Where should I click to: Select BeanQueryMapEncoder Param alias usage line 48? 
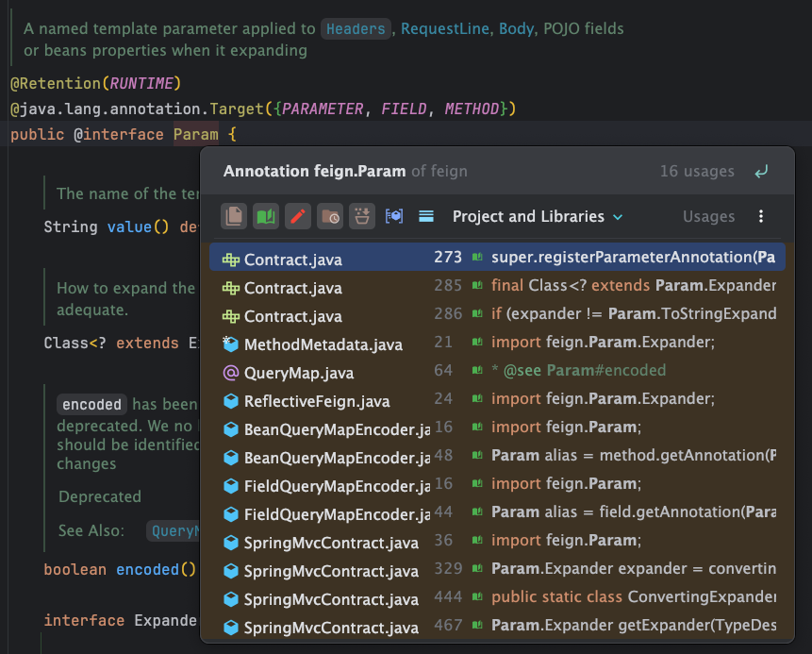point(497,456)
